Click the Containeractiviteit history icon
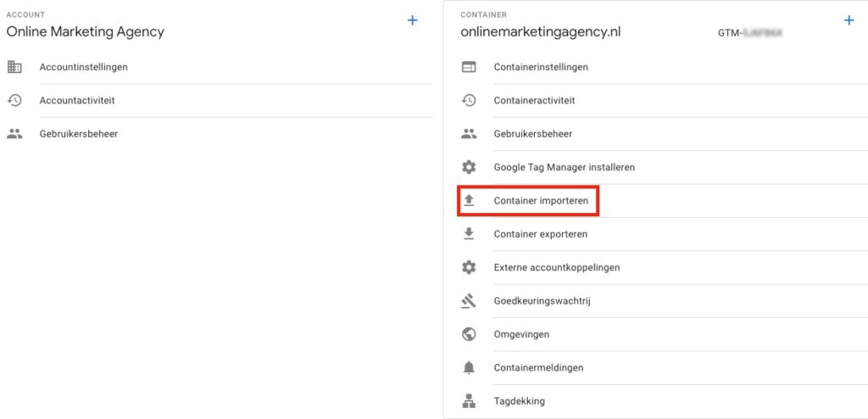 (469, 100)
